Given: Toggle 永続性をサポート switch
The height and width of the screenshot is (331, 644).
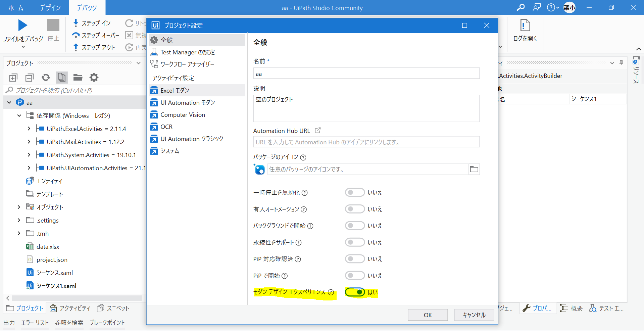Looking at the screenshot, I should coord(355,242).
